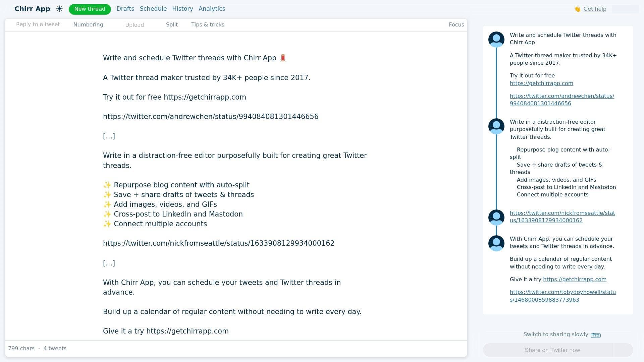Switch to the Schedule section
This screenshot has width=644, height=362.
click(153, 9)
